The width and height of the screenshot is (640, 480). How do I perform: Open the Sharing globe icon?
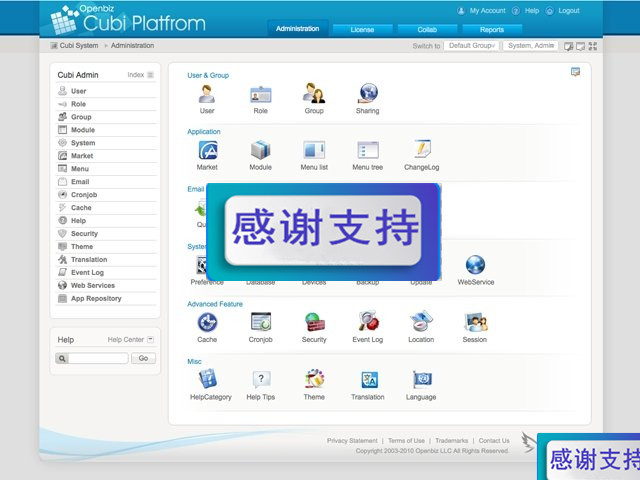click(368, 93)
